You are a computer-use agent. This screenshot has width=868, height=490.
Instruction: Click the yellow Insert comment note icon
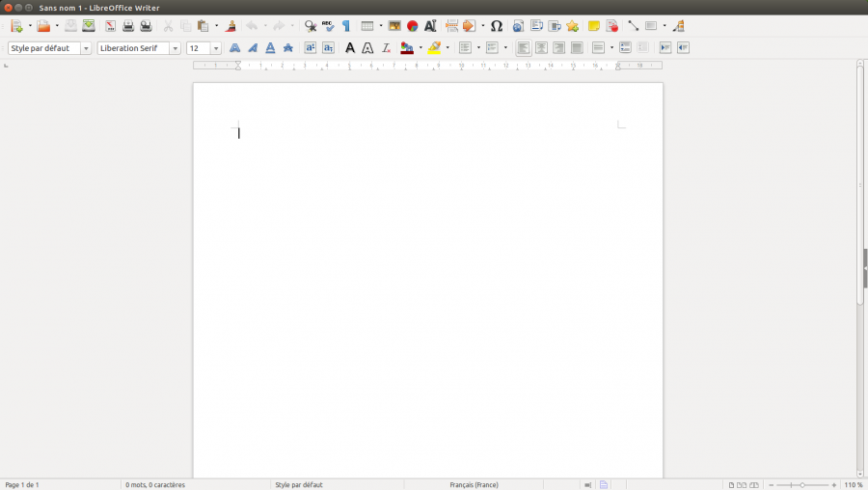click(594, 26)
